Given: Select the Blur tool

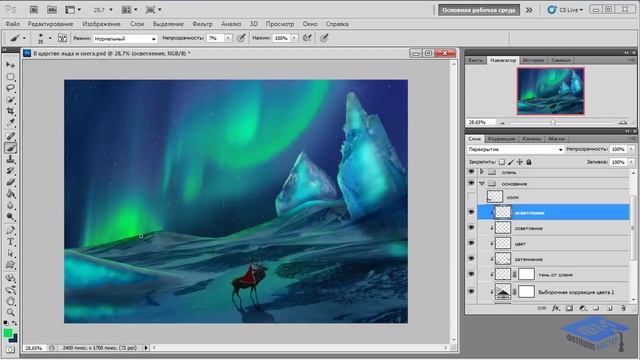Looking at the screenshot, I should [x=11, y=205].
